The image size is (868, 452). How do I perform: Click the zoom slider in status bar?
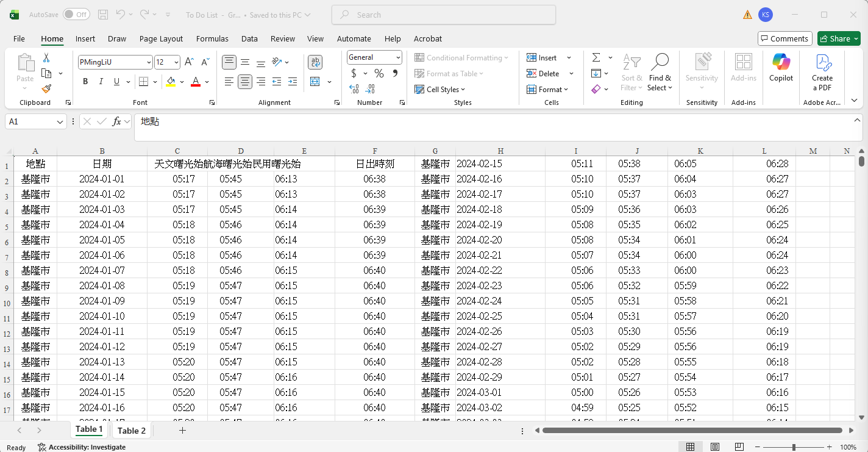coord(793,447)
